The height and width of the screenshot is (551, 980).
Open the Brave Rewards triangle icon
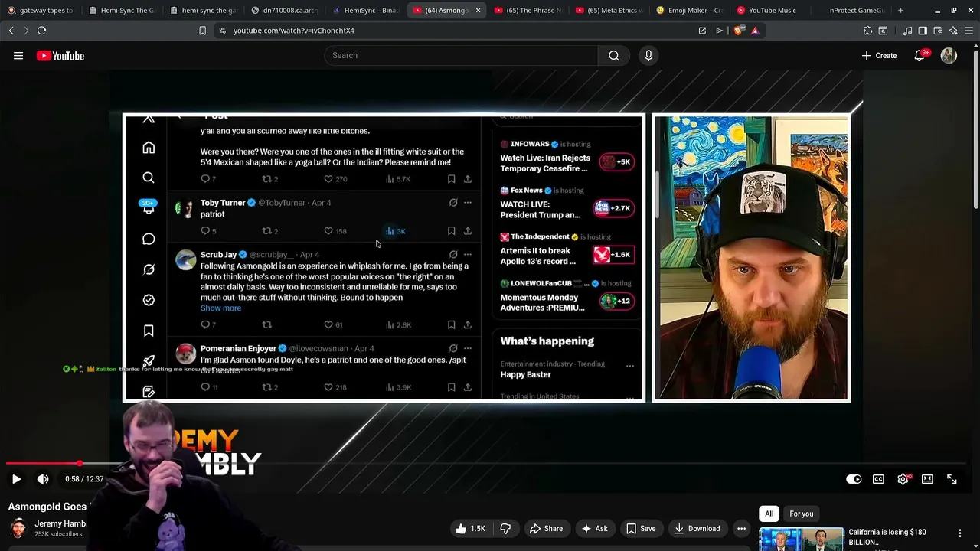click(755, 31)
